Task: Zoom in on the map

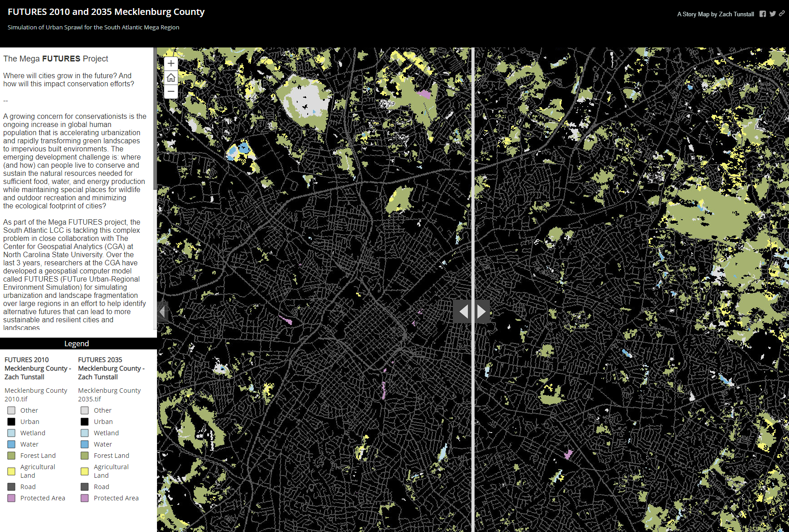Action: point(171,64)
